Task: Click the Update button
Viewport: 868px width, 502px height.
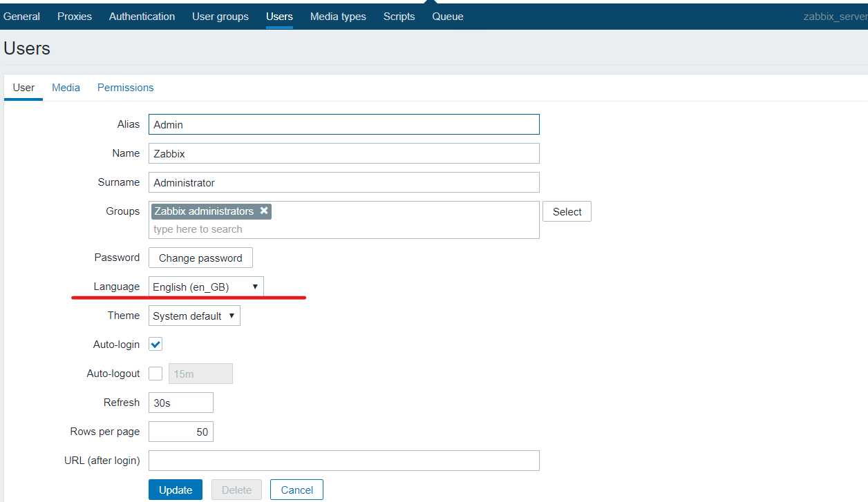Action: [x=176, y=490]
